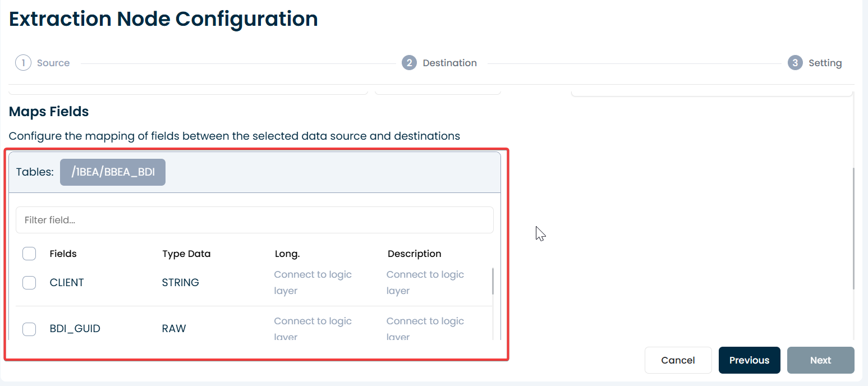Jump to the Setting step label
Screen dimensions: 868x386
tap(825, 63)
